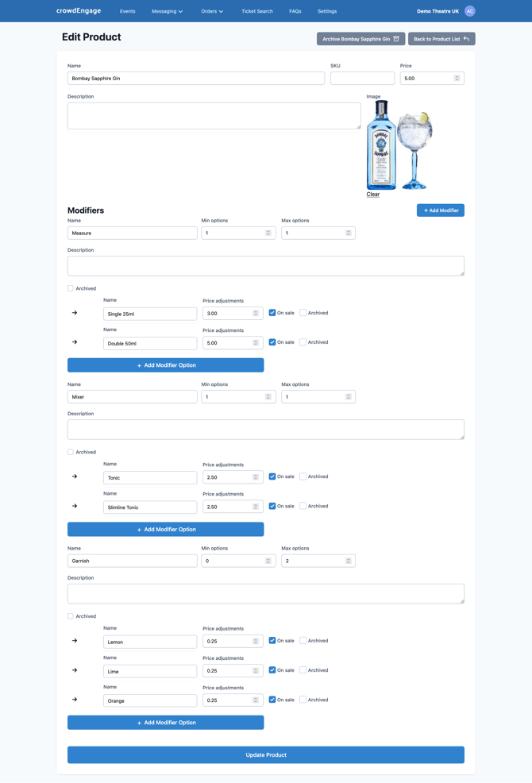Focus the Garnish modifier description area
Screen dimensions: 532x783
(266, 594)
